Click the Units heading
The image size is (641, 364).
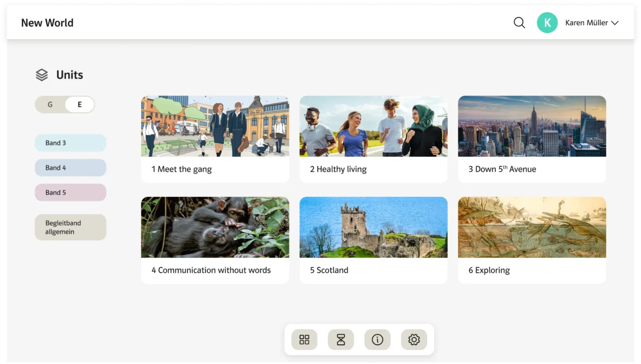point(70,75)
